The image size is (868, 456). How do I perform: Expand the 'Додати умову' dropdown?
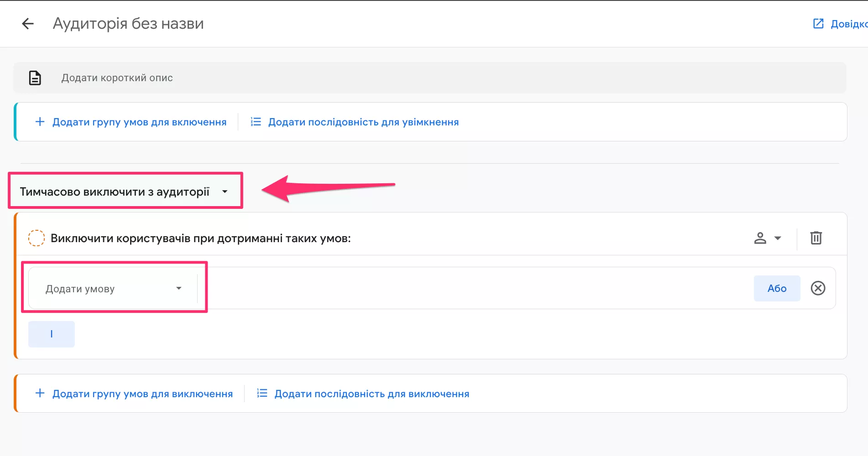click(114, 289)
